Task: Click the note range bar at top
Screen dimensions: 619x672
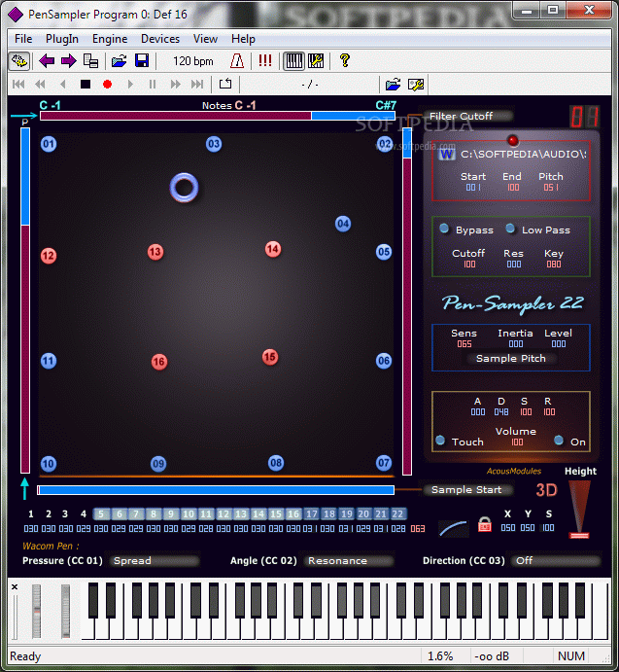Action: tap(218, 116)
